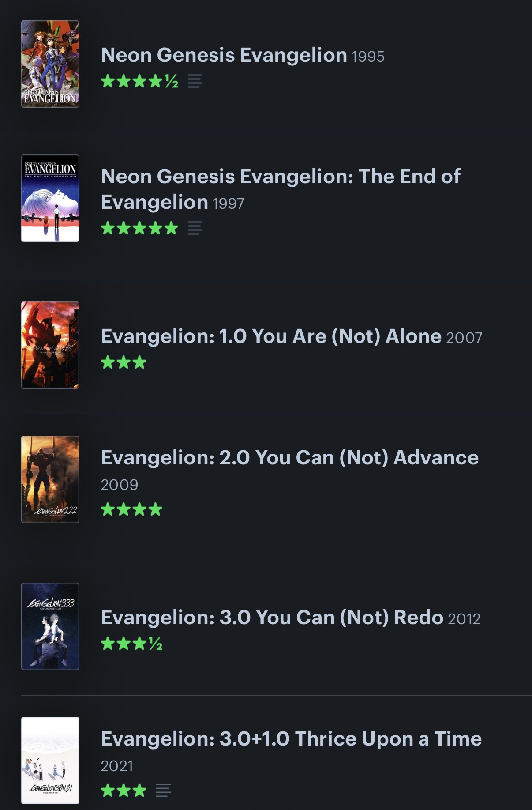Open review icon for Neon Genesis Evangelion 1995
The image size is (532, 810).
tap(195, 81)
